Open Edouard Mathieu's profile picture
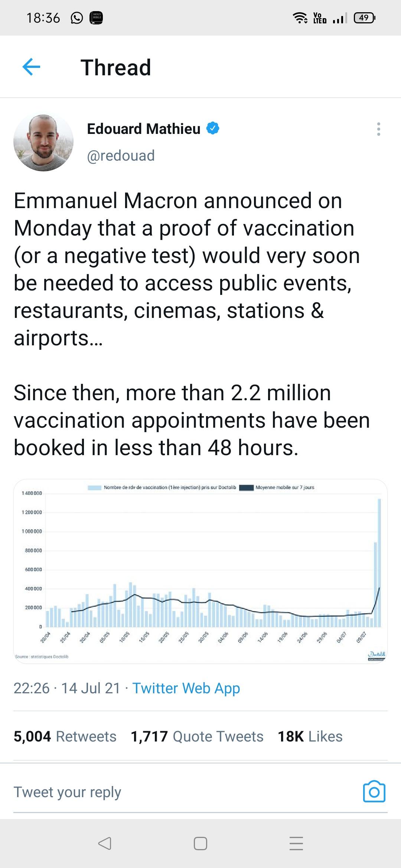401x868 pixels. pos(43,142)
